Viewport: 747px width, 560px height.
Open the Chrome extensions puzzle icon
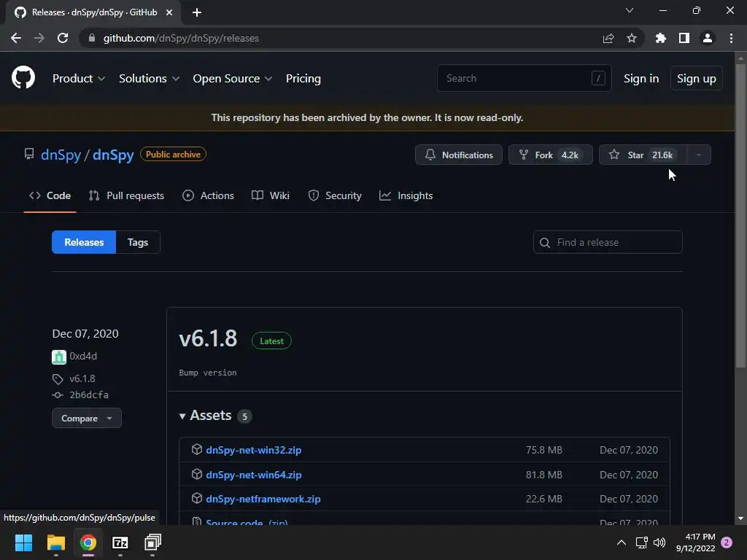(660, 38)
